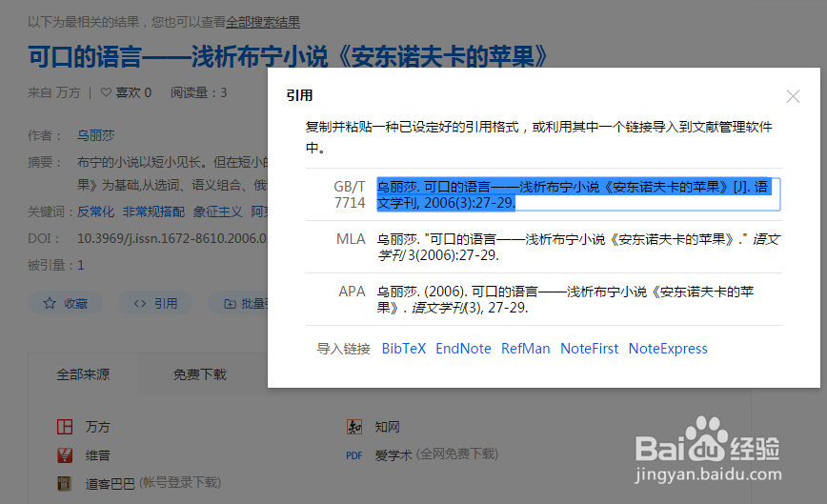Import citation via BibTeX link

tap(403, 349)
